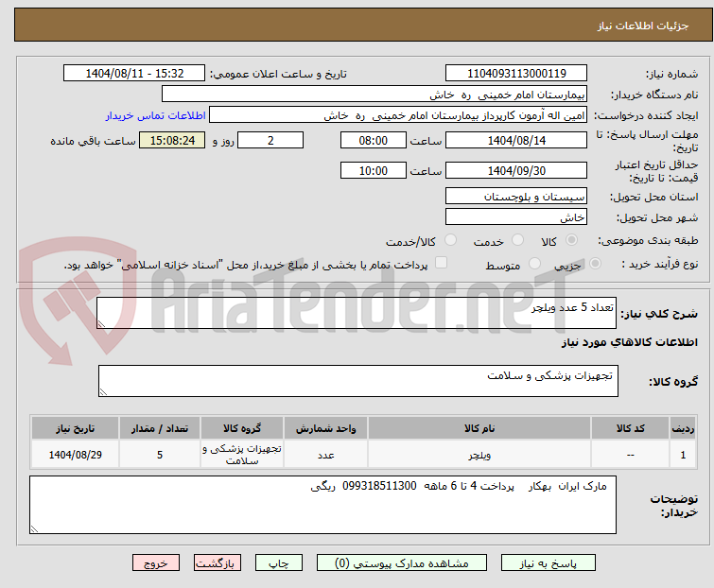Click the تجهیزات پزشکی و سلامت table cell
Viewport: 714px width, 588px height.
coord(242,454)
